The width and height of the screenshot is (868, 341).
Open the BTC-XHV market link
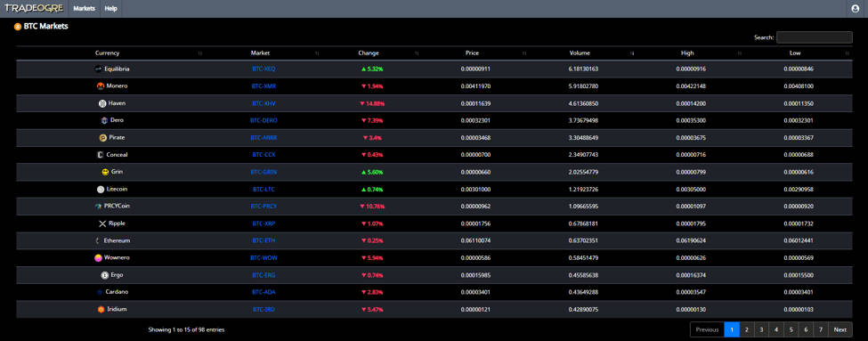coord(264,103)
